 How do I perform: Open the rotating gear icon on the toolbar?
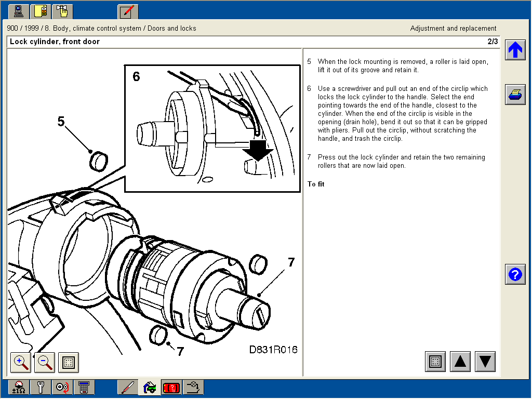pos(62,387)
